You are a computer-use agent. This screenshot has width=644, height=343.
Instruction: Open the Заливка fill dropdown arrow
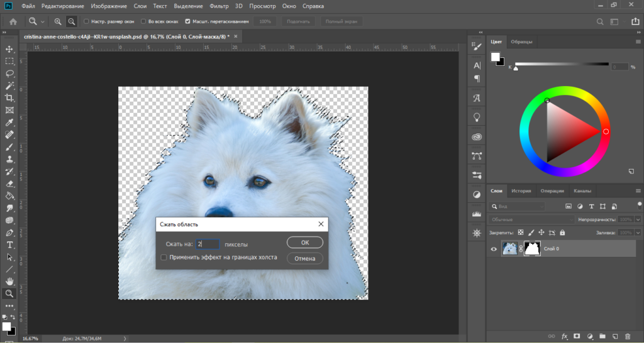pos(638,232)
